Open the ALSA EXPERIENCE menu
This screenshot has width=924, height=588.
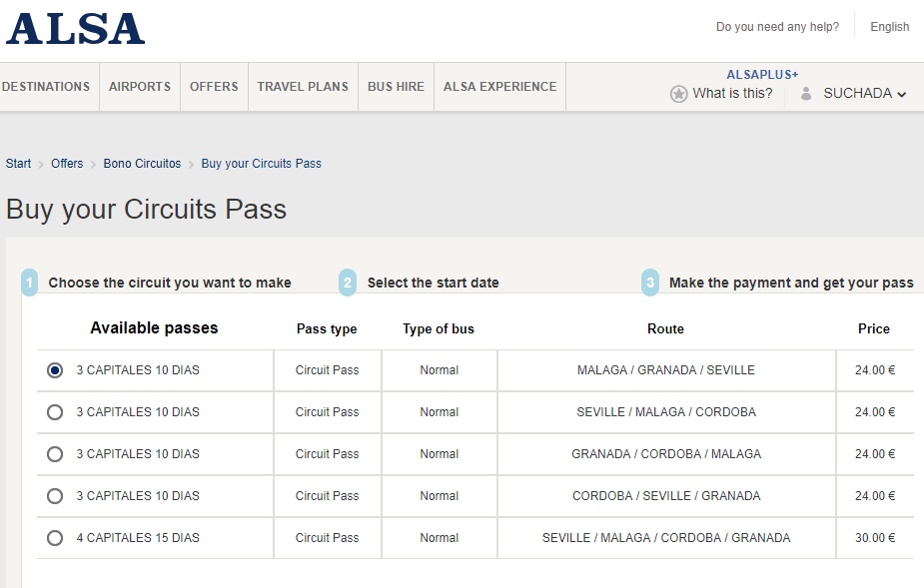point(499,87)
